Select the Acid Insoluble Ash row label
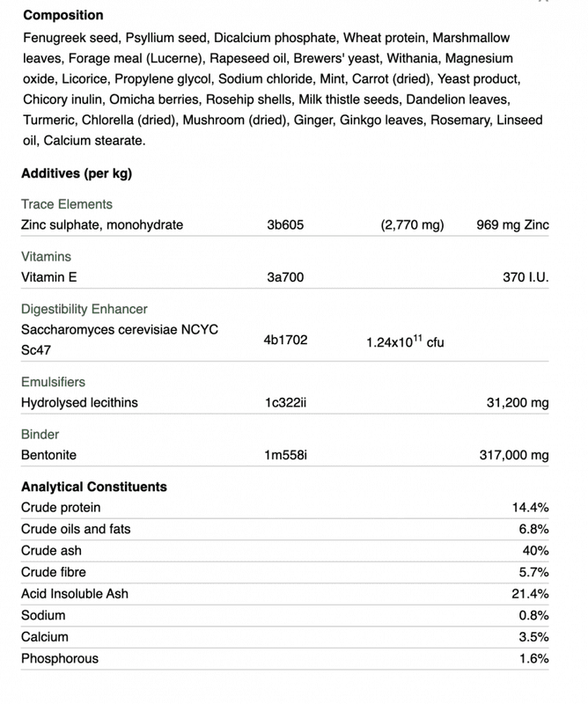 pos(75,594)
